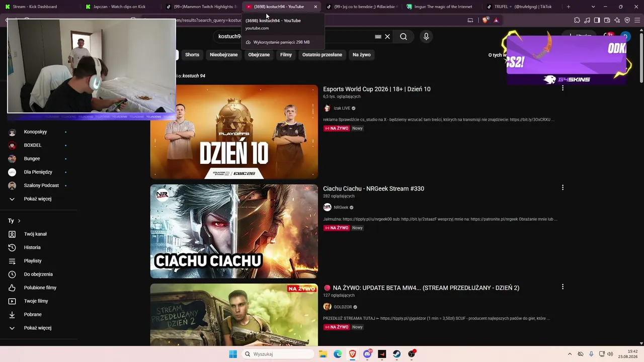Viewport: 644px width, 362px height.
Task: Switch to the Stream - Kick Dashboard tab
Action: tap(41, 7)
